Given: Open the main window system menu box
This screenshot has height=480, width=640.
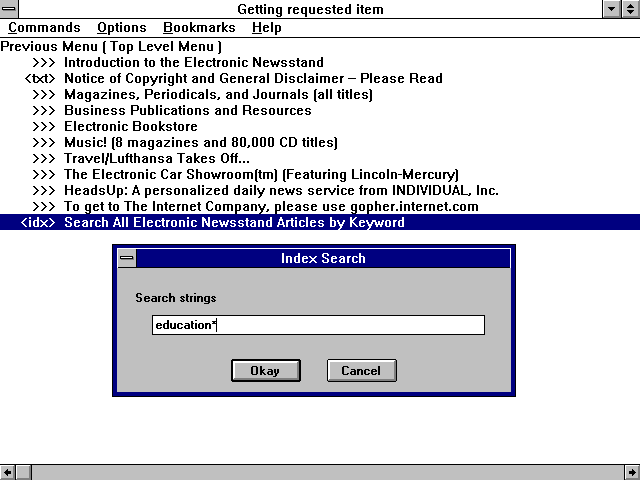Looking at the screenshot, I should click(9, 9).
